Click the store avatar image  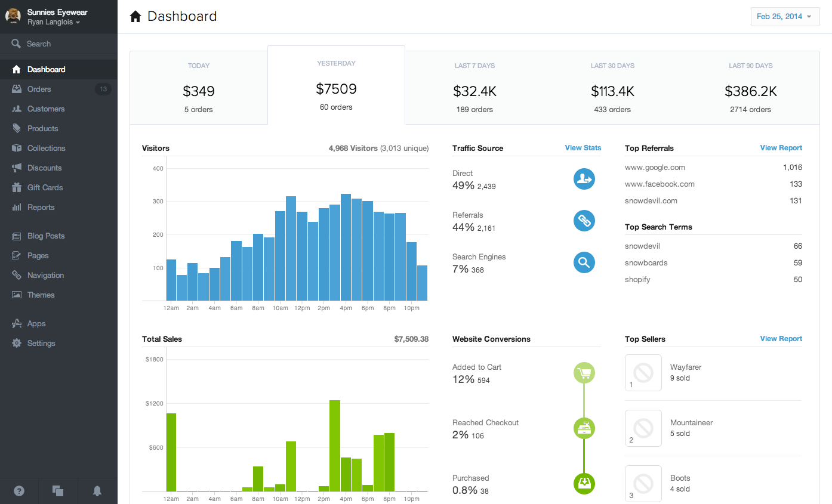click(13, 16)
